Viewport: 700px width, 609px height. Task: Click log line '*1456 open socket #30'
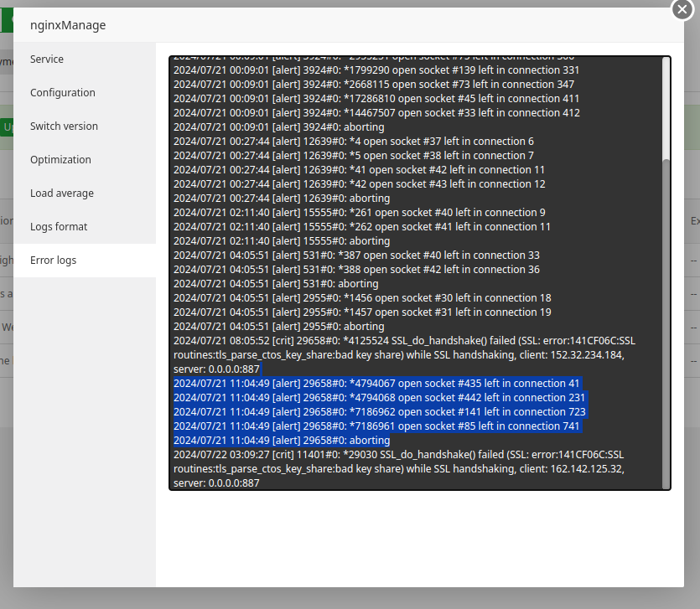click(362, 298)
